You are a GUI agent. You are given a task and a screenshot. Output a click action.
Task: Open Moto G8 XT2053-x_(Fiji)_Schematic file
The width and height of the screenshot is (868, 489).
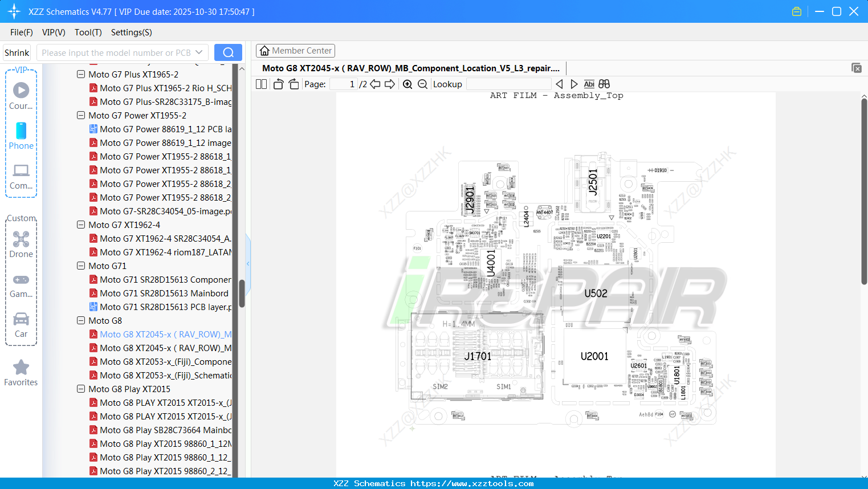(x=161, y=375)
